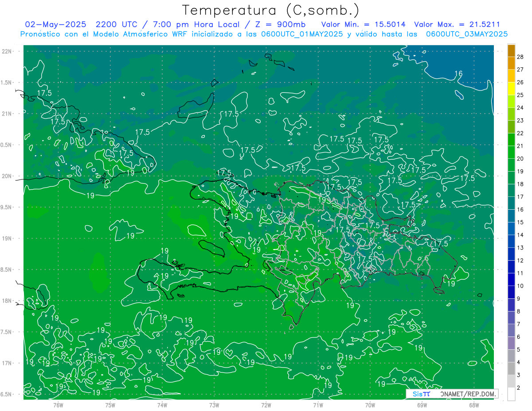
Task: Click the color scale label "21"
Action: (520, 146)
